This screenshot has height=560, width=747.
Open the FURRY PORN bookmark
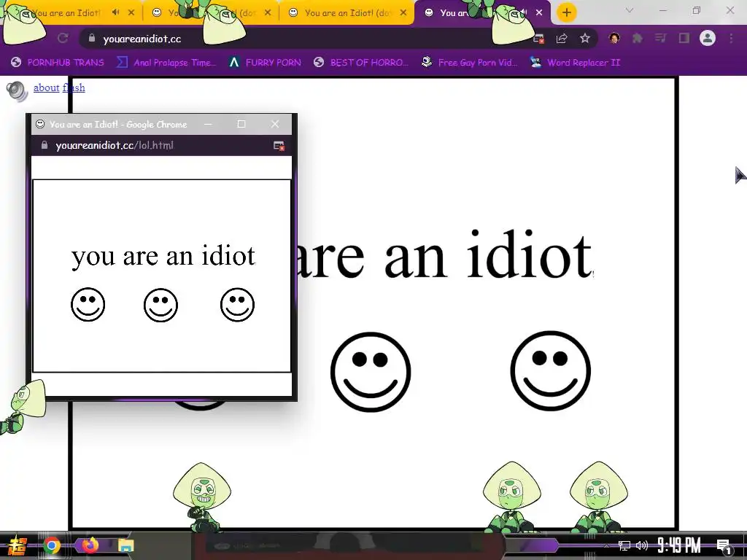(x=266, y=63)
